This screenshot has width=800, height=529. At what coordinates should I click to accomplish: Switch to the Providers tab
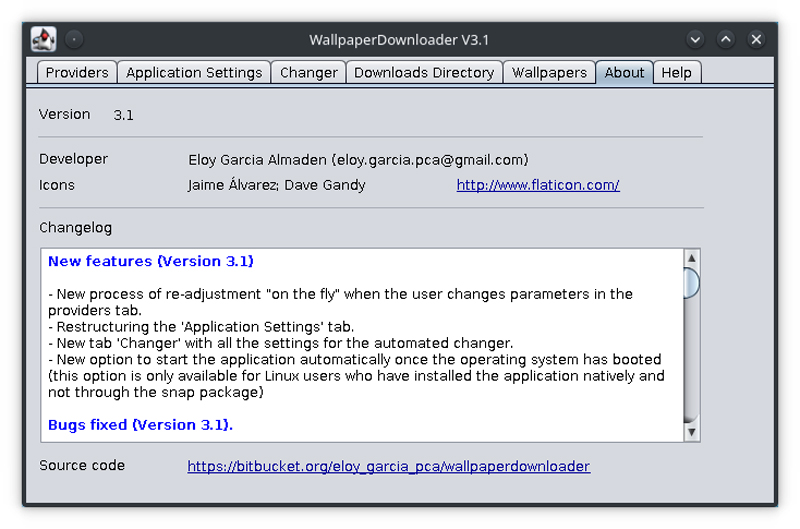[x=77, y=72]
